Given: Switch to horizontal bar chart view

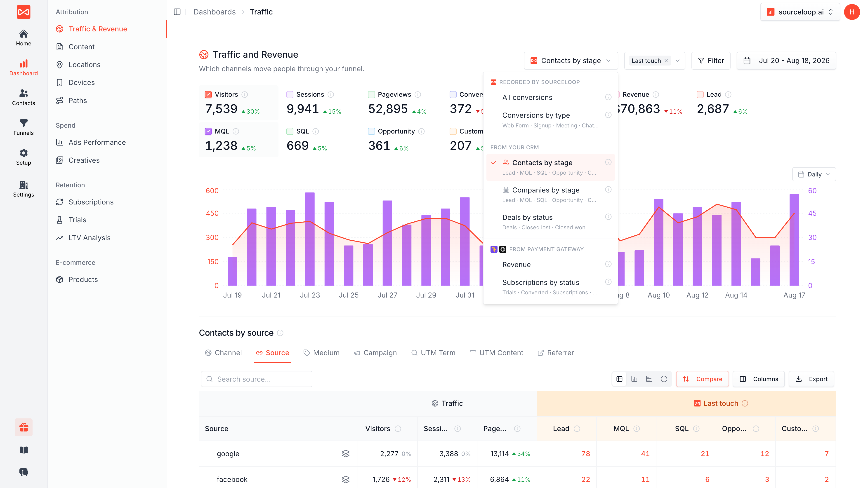Looking at the screenshot, I should tap(649, 379).
